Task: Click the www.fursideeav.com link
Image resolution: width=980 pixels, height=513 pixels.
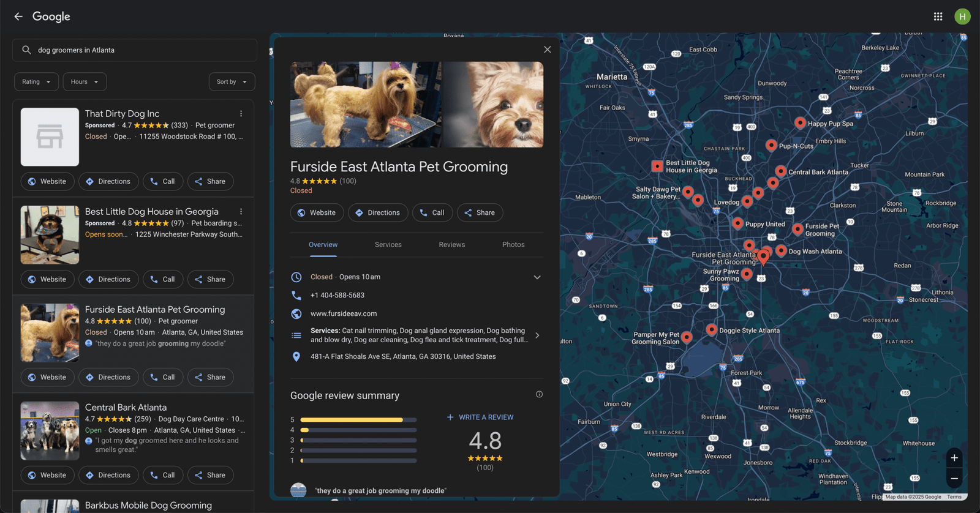Action: (x=344, y=313)
